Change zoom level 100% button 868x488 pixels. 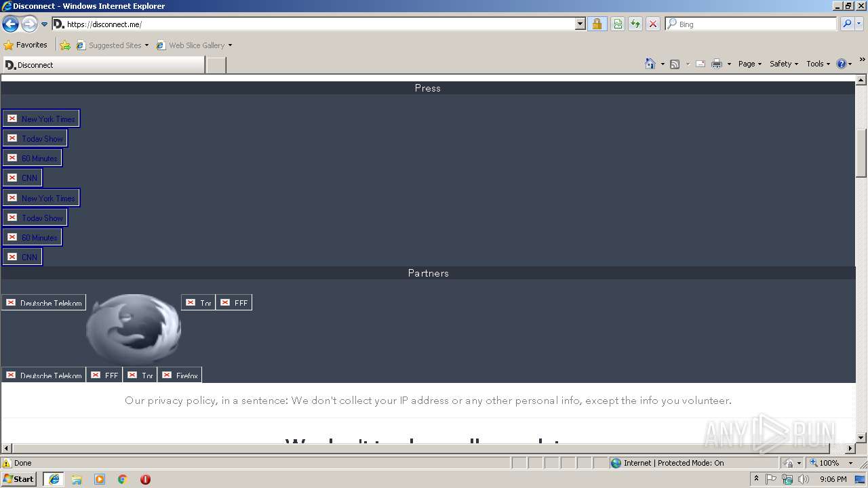[x=823, y=463]
